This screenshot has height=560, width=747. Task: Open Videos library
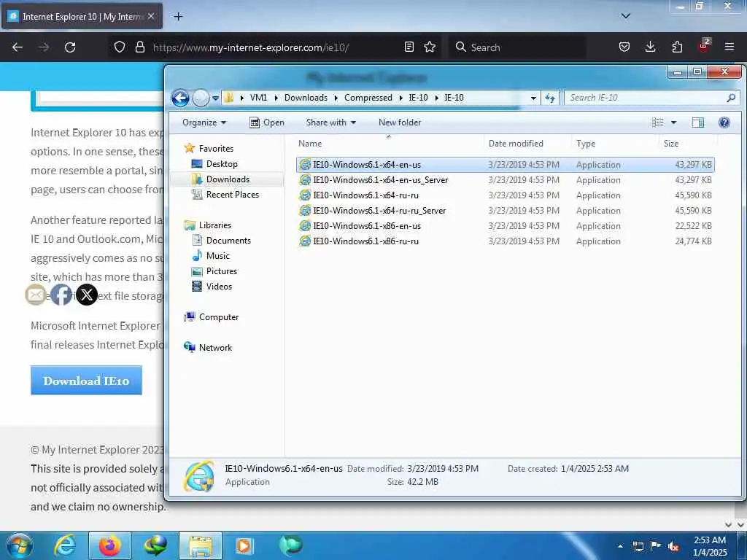click(x=219, y=286)
